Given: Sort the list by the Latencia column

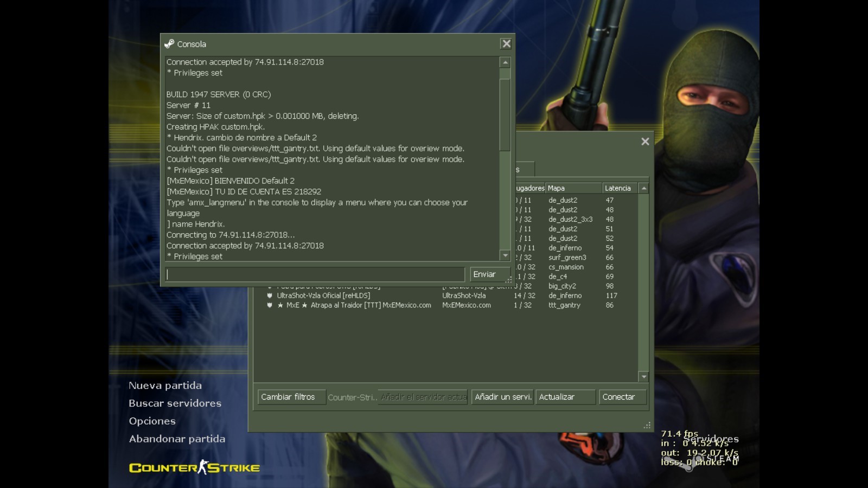Looking at the screenshot, I should (x=621, y=188).
